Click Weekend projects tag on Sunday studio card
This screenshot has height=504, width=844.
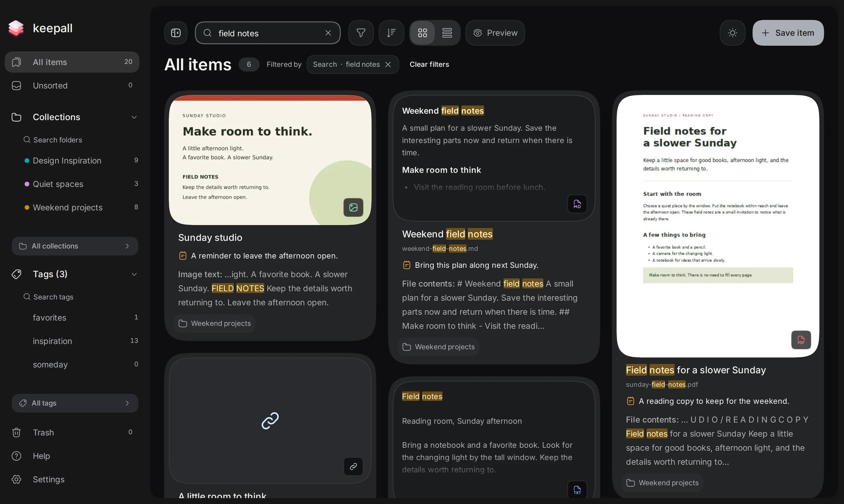tap(215, 323)
